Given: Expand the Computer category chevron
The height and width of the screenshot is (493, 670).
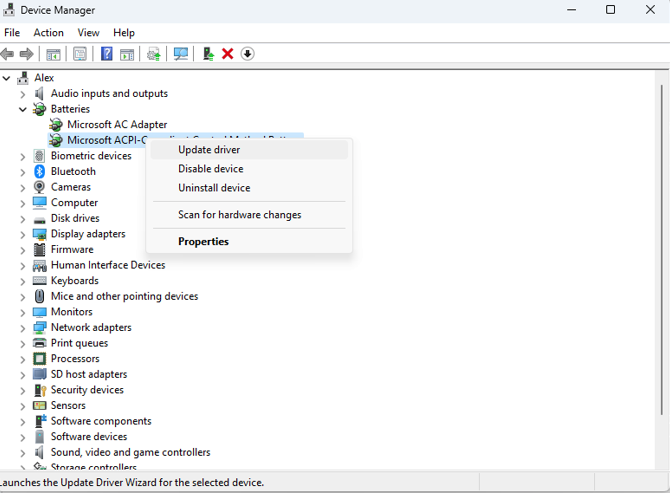Looking at the screenshot, I should coord(23,203).
